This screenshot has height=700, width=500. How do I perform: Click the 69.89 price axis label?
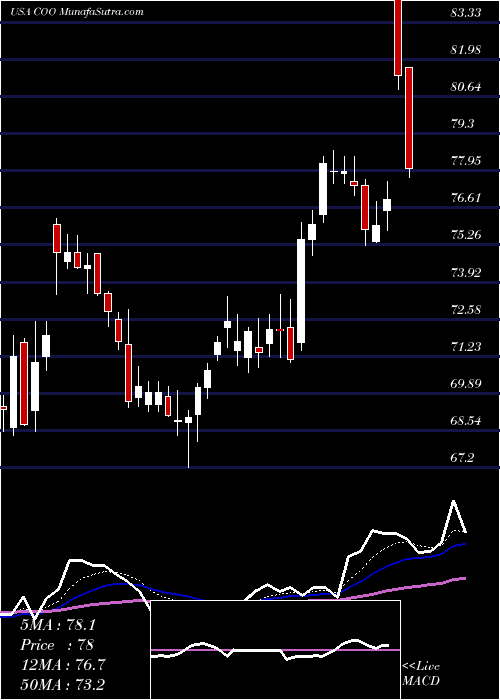[x=466, y=383]
